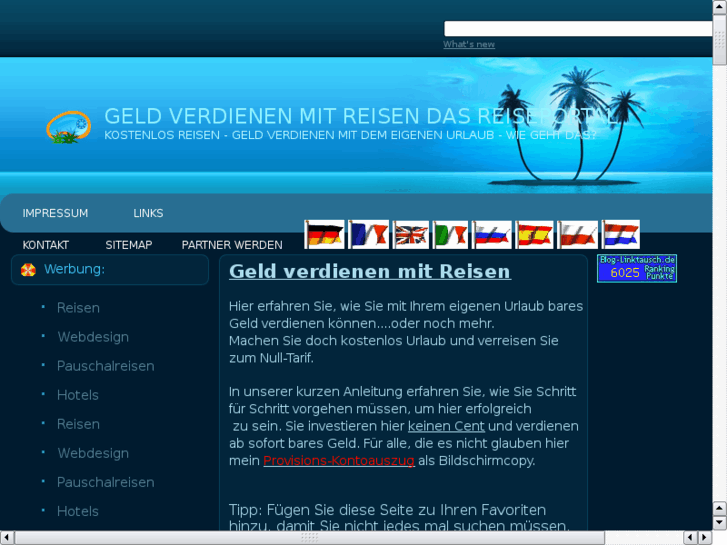
Task: Click the British Union Jack flag icon
Action: [x=411, y=234]
